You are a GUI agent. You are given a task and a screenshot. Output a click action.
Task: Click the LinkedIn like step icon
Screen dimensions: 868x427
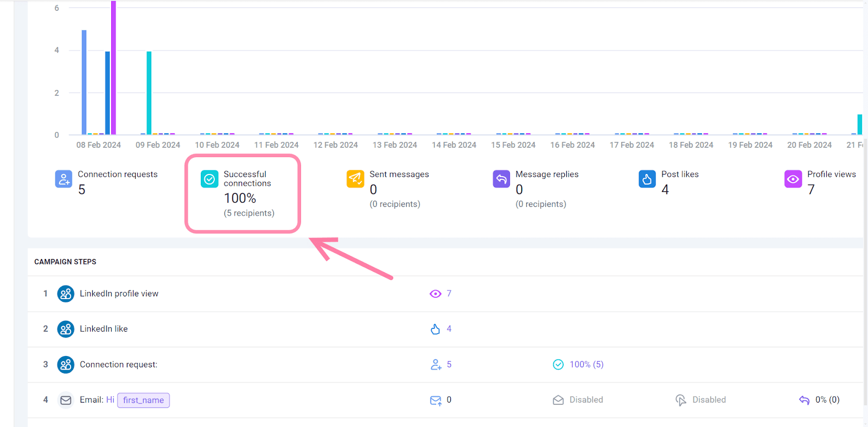click(x=66, y=329)
